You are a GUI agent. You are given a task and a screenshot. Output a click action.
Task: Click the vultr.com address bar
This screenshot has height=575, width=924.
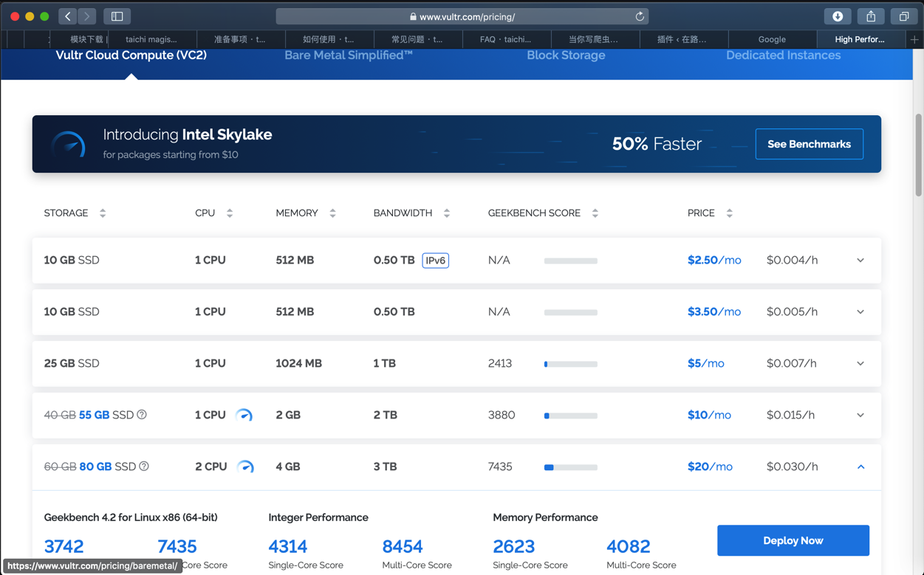tap(467, 16)
